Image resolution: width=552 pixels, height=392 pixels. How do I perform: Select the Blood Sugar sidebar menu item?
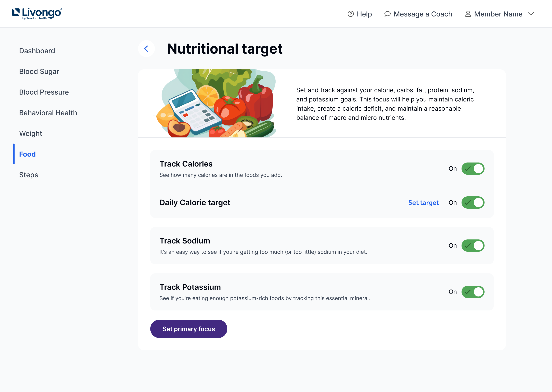(x=39, y=71)
